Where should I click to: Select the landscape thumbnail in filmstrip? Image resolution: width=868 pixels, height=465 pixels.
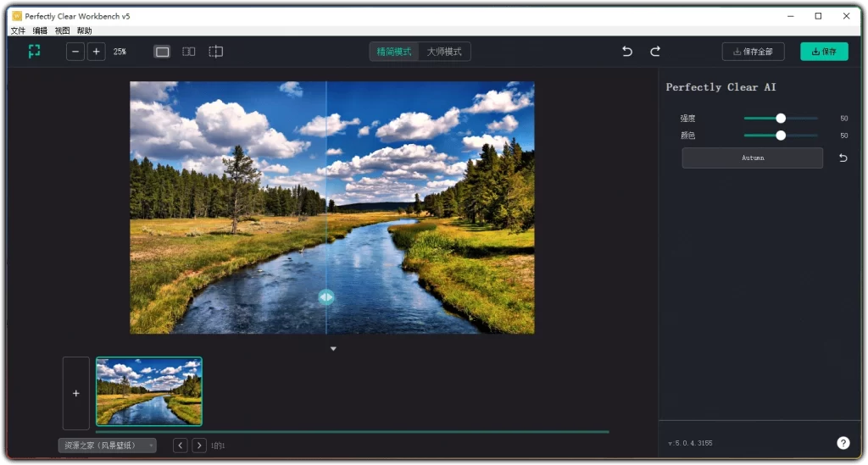149,391
